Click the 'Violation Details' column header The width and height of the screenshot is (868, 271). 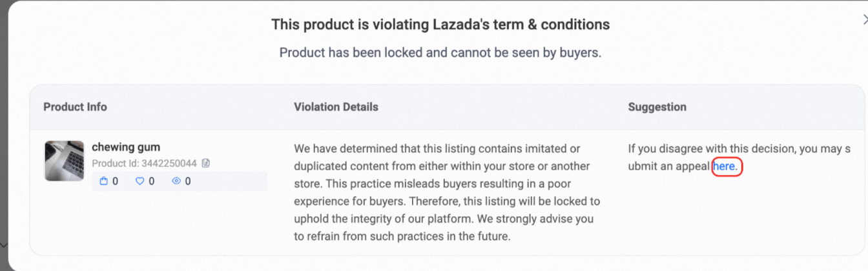tap(336, 106)
